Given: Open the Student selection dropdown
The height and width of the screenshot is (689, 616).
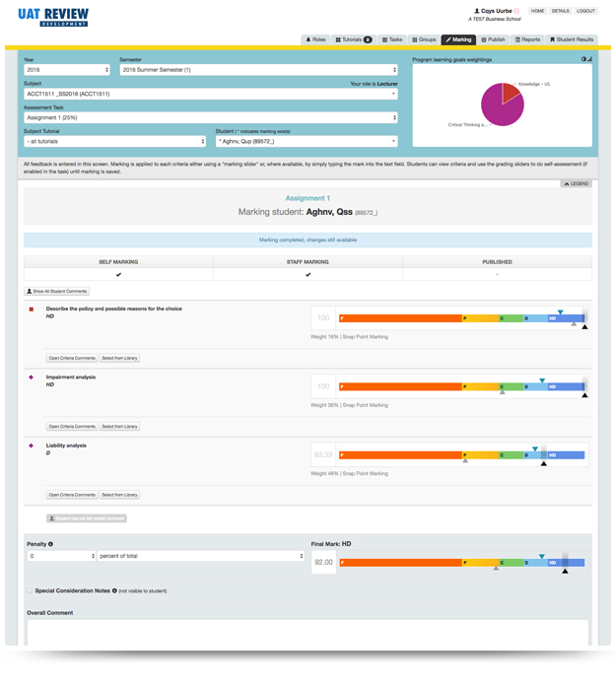Looking at the screenshot, I should tap(306, 141).
